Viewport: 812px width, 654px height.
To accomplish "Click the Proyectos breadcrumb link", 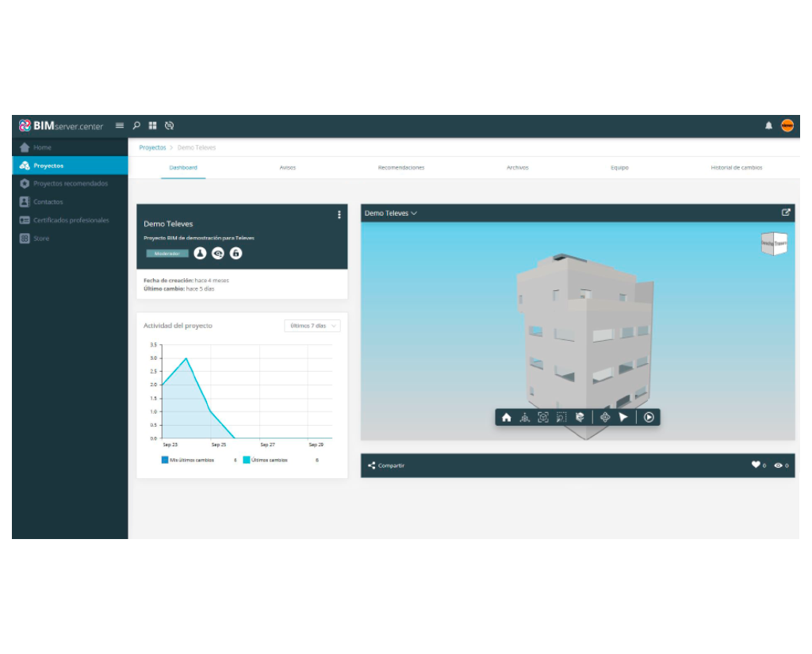I will (x=152, y=147).
